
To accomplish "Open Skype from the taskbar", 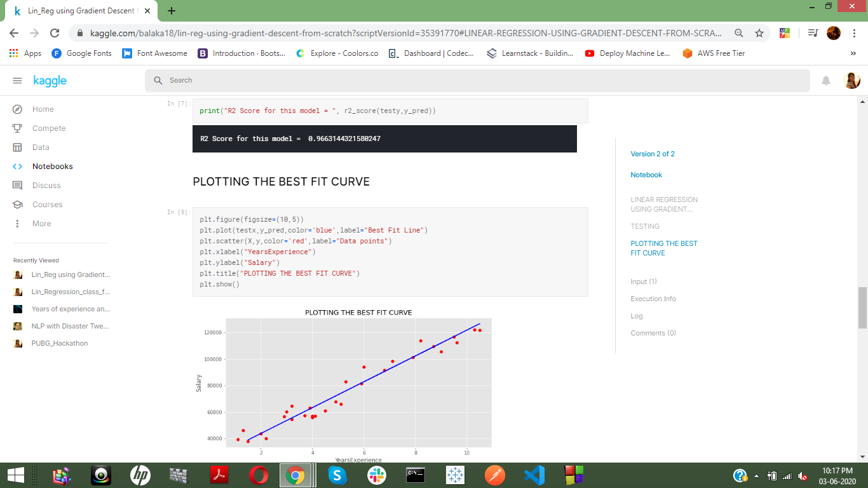I will tap(337, 475).
